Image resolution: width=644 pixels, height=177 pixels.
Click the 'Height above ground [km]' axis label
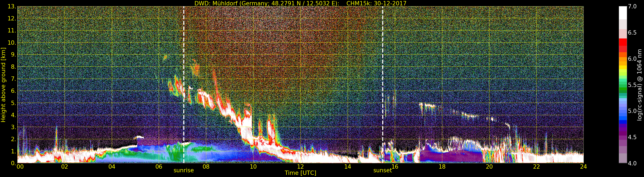[x=3, y=85]
